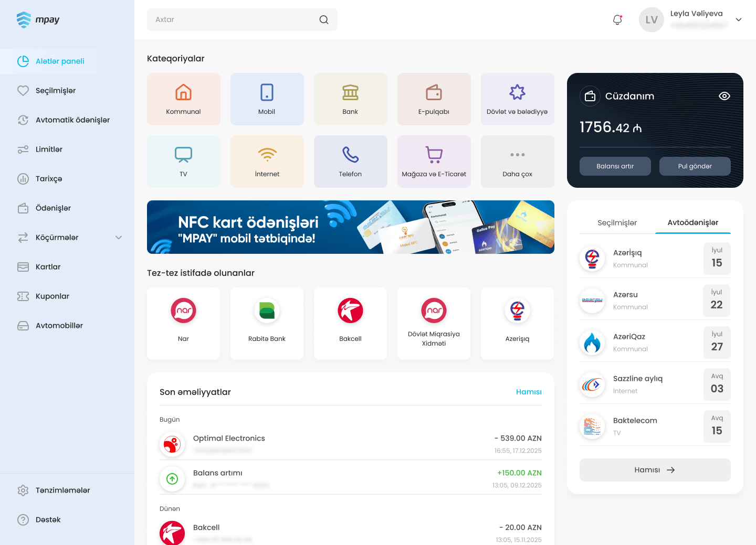Click the search magnifier icon

click(324, 20)
